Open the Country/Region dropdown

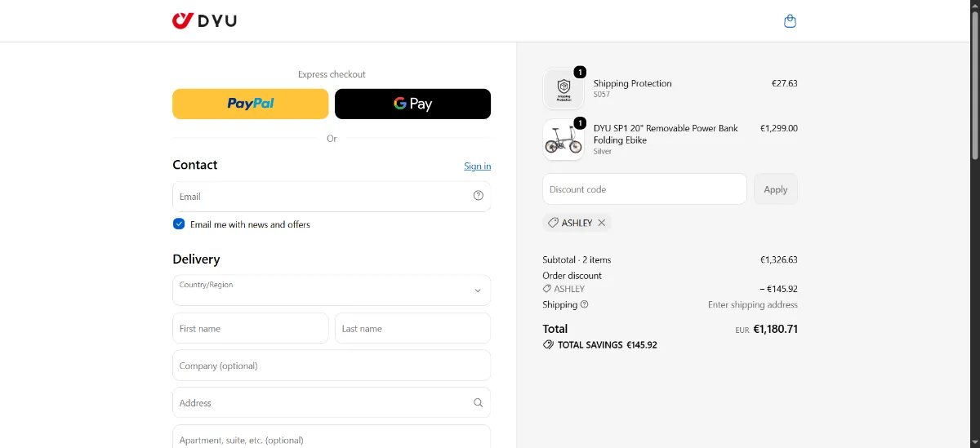(x=332, y=291)
